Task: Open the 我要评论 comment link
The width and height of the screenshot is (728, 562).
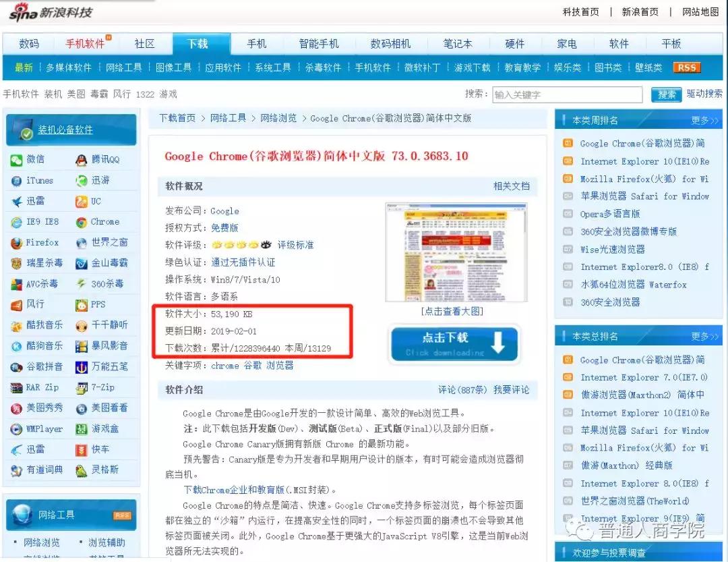Action: tap(512, 389)
